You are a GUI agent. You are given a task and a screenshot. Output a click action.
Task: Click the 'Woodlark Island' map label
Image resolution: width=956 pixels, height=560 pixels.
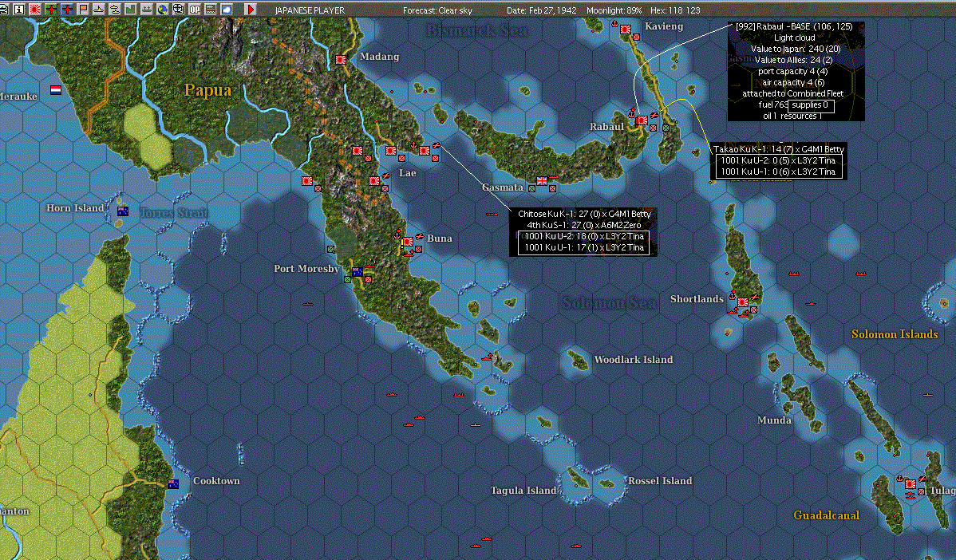[x=634, y=360]
